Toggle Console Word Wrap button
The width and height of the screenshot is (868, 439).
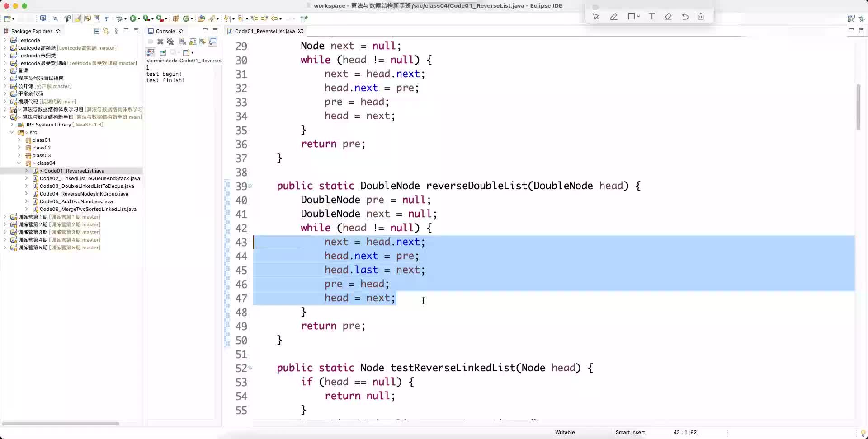[203, 42]
